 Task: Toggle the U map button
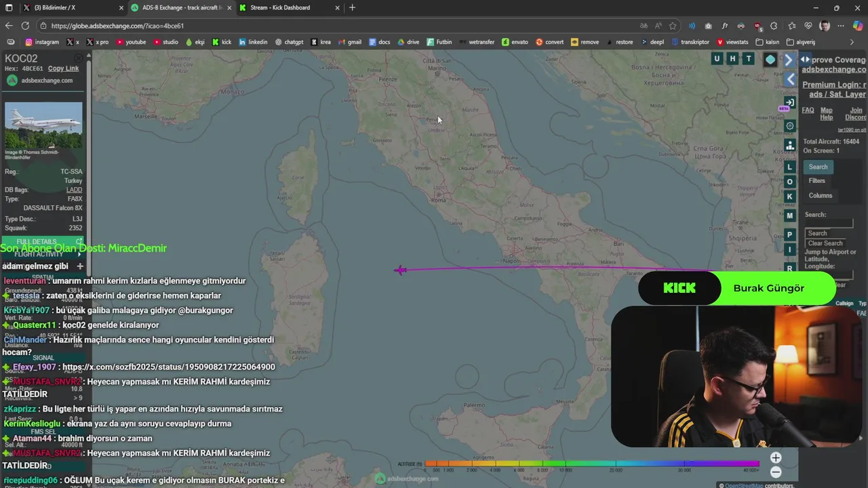(717, 59)
